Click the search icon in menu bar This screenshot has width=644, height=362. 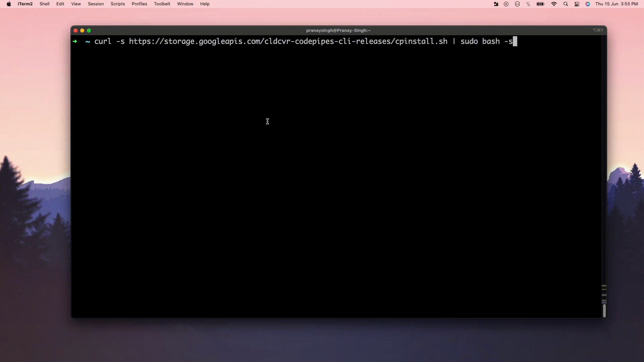point(566,4)
